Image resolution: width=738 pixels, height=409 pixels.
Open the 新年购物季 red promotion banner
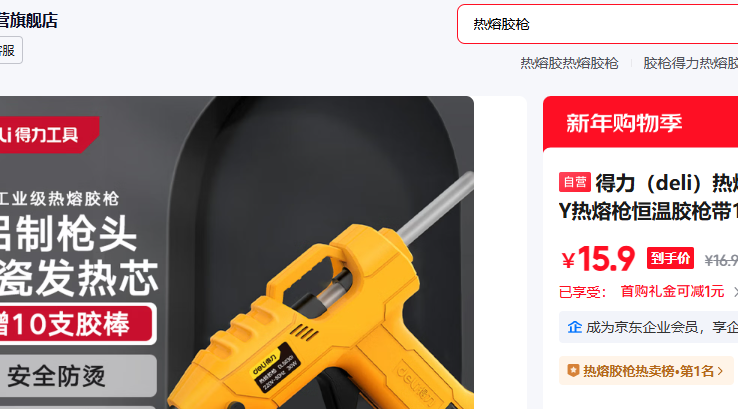point(641,124)
